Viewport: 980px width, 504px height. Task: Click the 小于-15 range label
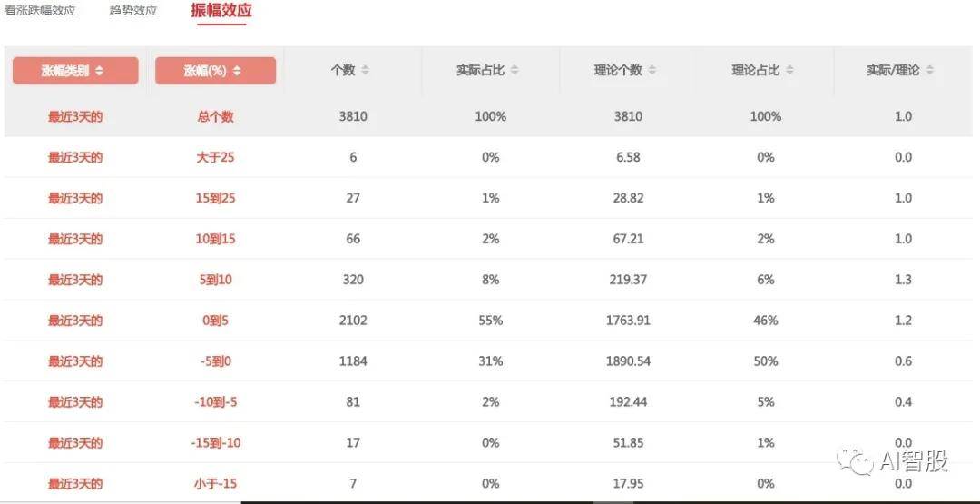pos(215,483)
